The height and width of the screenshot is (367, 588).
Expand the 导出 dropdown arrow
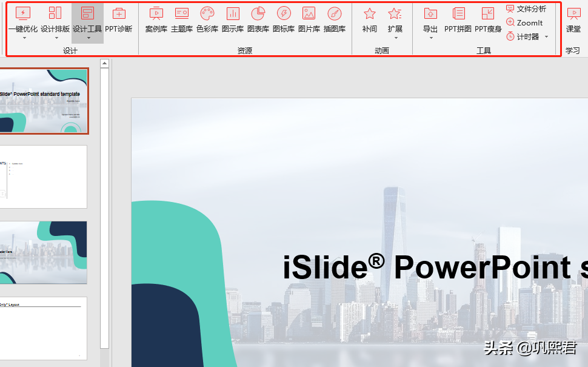(431, 38)
